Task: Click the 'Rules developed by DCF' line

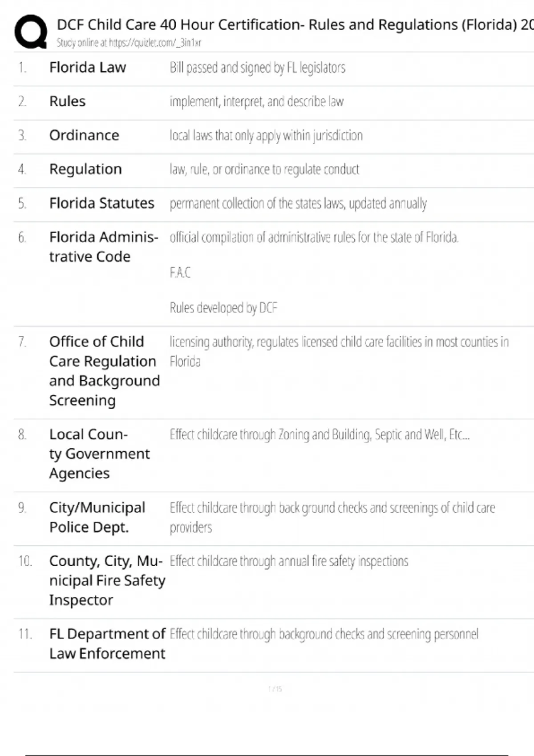Action: tap(223, 308)
